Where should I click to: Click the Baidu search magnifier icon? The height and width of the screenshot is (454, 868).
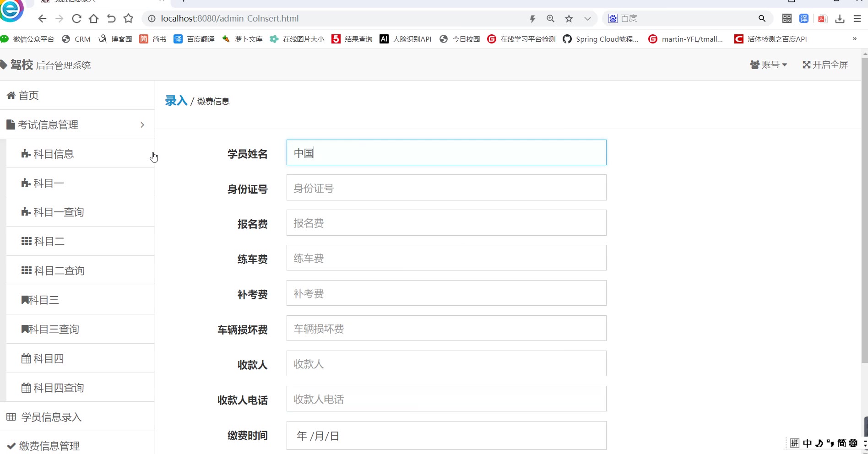[762, 19]
